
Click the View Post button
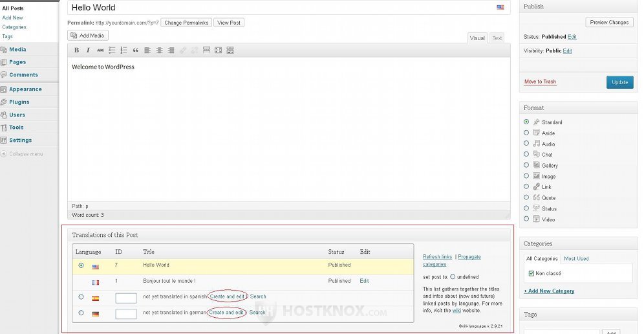(x=229, y=23)
